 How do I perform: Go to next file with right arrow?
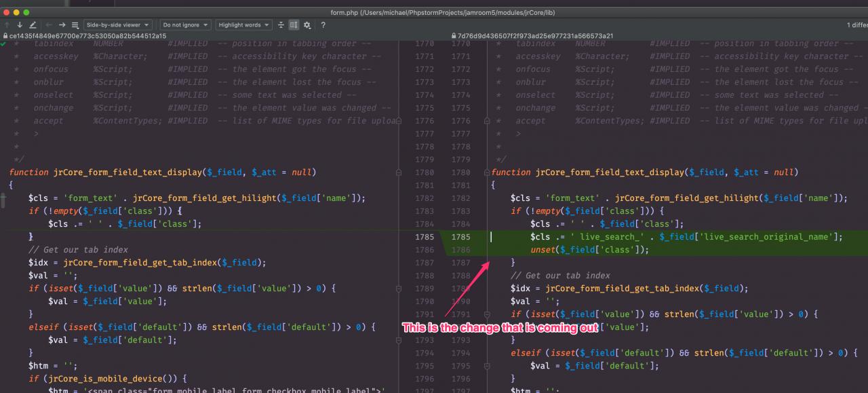coord(62,25)
